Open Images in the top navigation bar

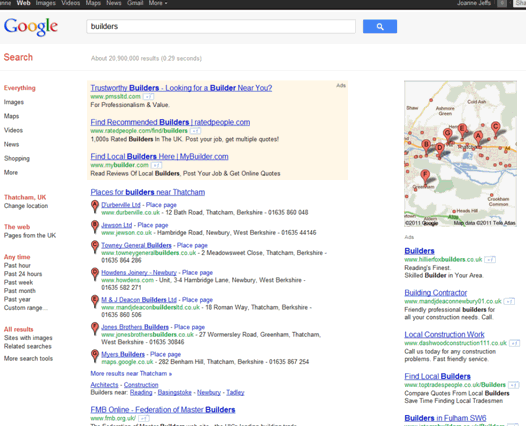click(x=46, y=3)
